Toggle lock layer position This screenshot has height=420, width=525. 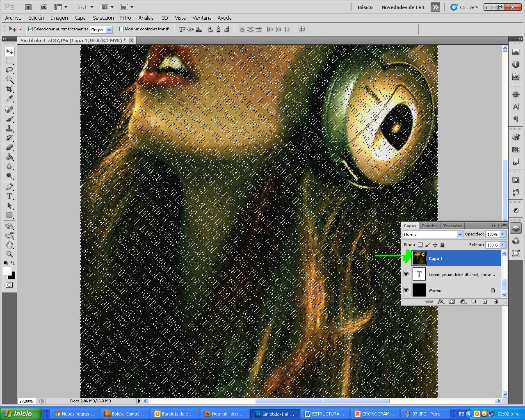point(435,245)
